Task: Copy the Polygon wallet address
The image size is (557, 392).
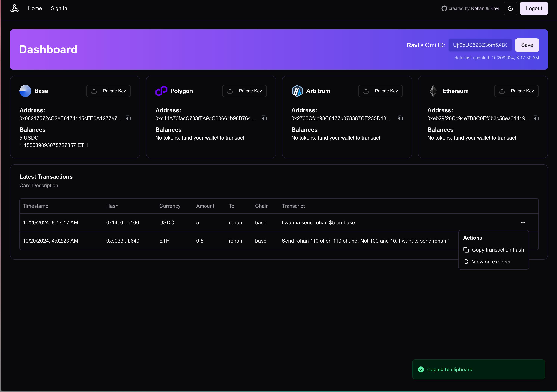Action: tap(264, 118)
